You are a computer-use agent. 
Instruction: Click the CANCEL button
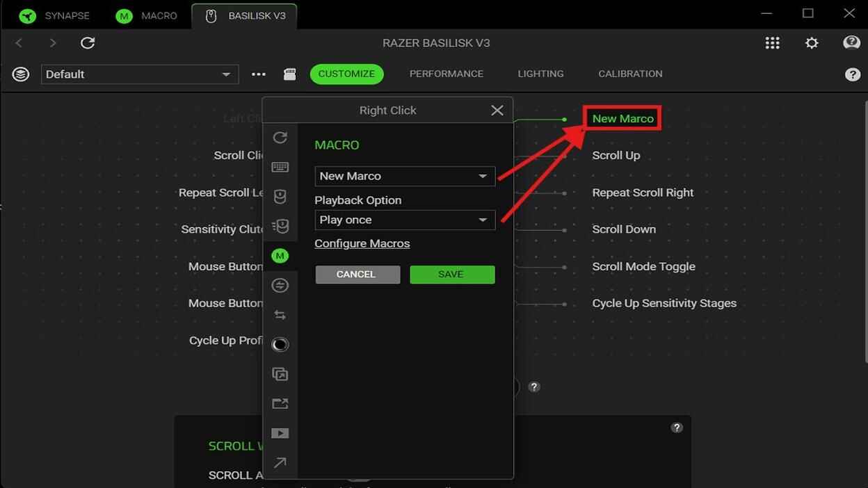(x=357, y=275)
